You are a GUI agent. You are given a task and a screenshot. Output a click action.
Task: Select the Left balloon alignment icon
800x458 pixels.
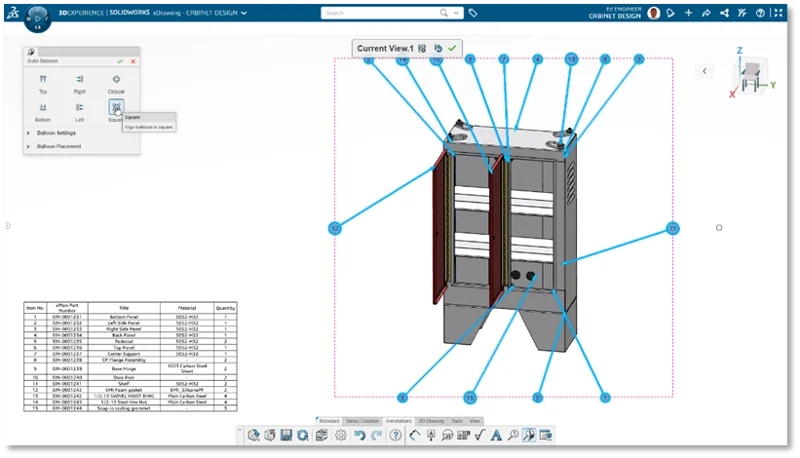[79, 109]
